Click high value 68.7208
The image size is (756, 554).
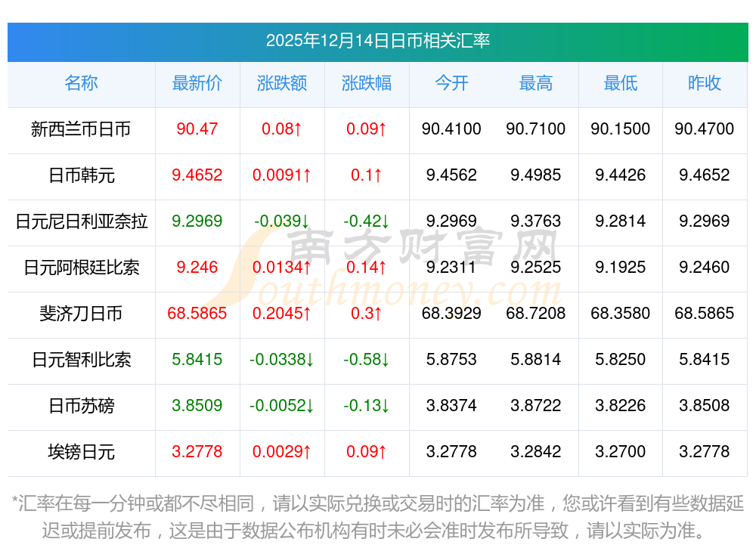coord(536,313)
